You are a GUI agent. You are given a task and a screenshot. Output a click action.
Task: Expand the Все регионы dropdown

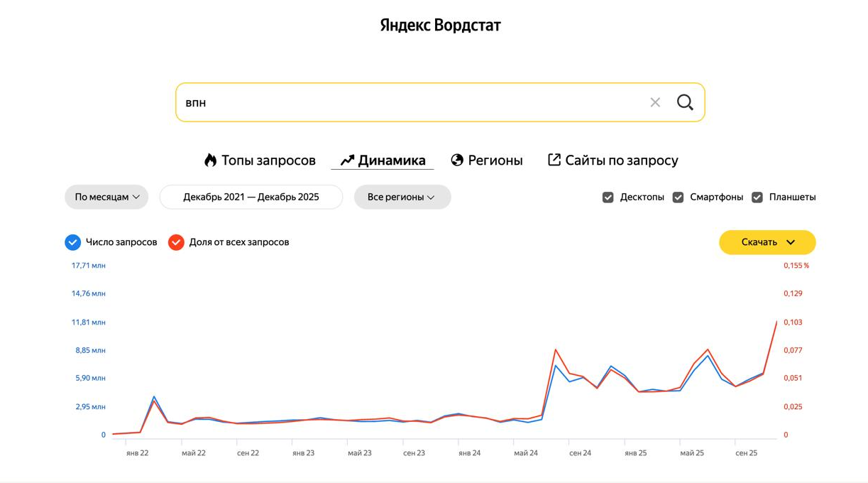tap(402, 197)
